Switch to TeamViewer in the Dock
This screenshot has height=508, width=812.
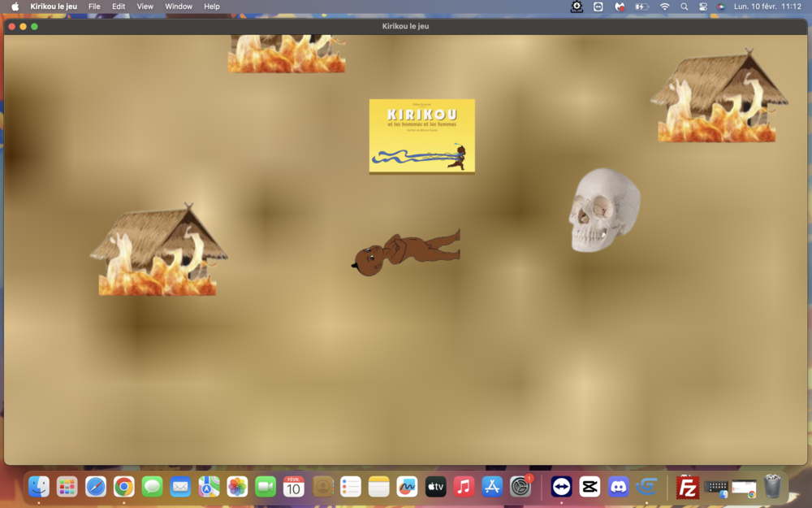click(561, 487)
